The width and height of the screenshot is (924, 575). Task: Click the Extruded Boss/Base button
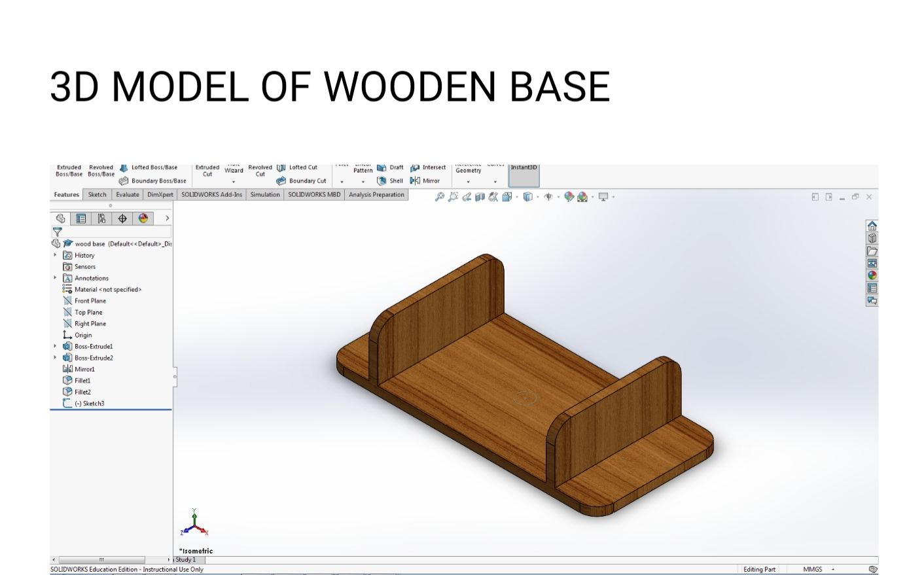coord(69,171)
